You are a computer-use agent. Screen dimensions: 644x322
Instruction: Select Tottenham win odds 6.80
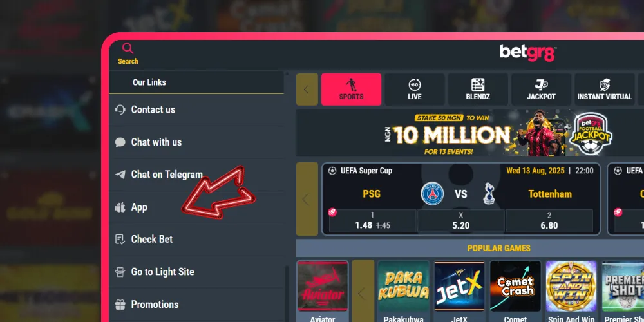[549, 221]
